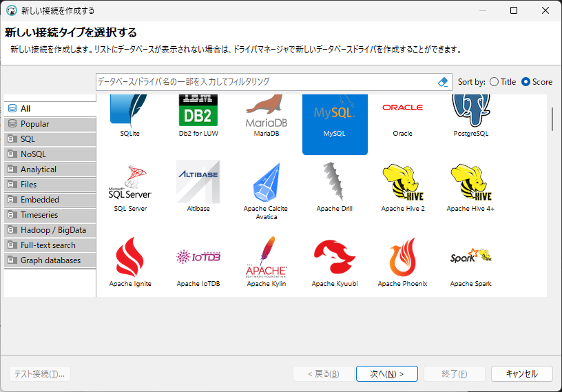Show All database categories
This screenshot has height=392, width=562.
[x=50, y=109]
